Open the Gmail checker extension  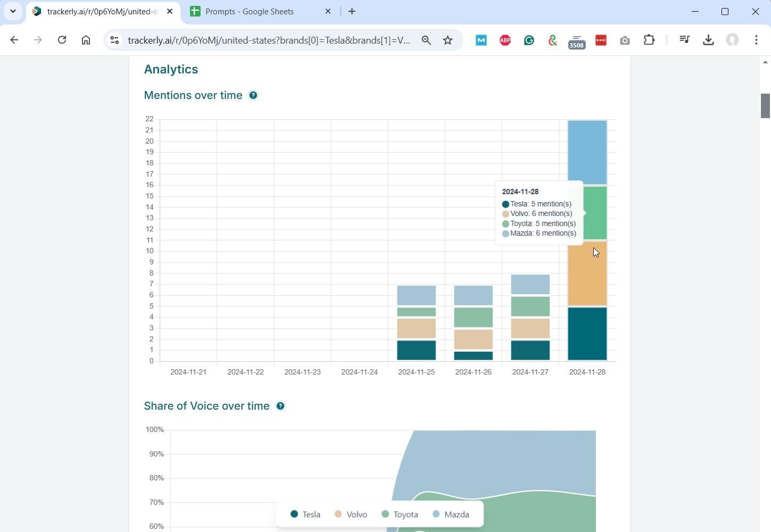click(x=480, y=40)
